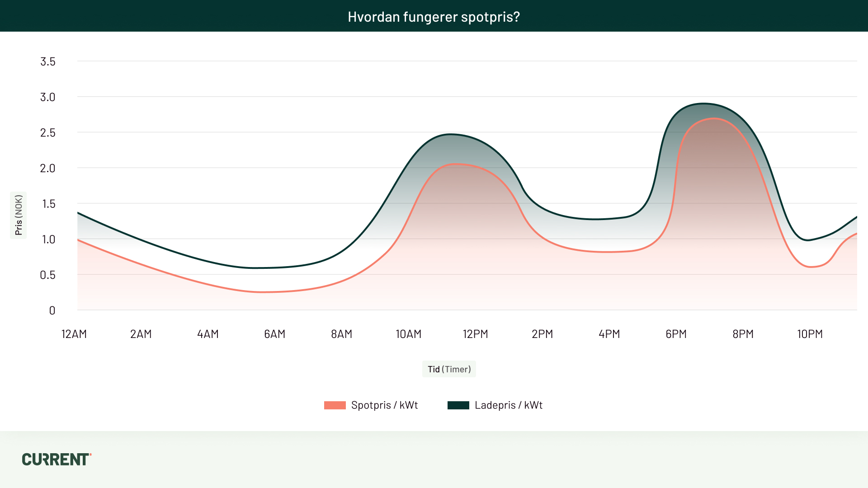
Task: Select the 2PM tick label
Action: click(x=542, y=334)
